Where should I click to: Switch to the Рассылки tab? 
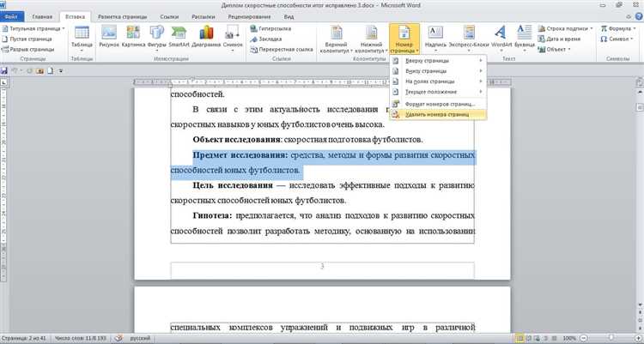(x=204, y=17)
